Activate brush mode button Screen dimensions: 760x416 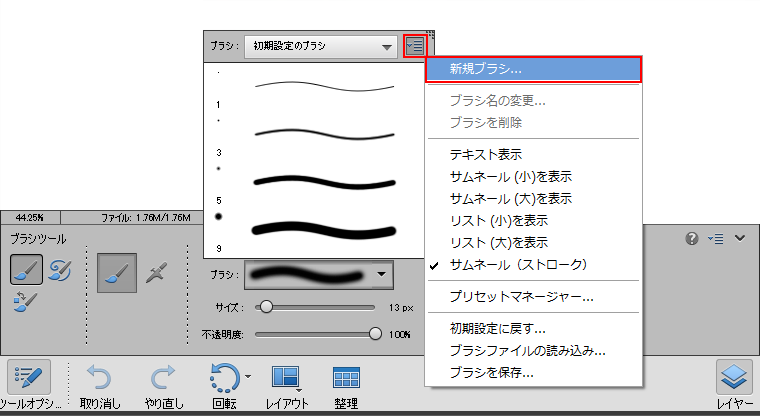point(117,272)
